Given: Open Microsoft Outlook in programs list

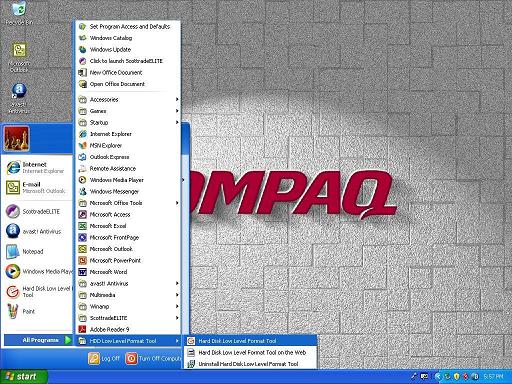Looking at the screenshot, I should 128,249.
